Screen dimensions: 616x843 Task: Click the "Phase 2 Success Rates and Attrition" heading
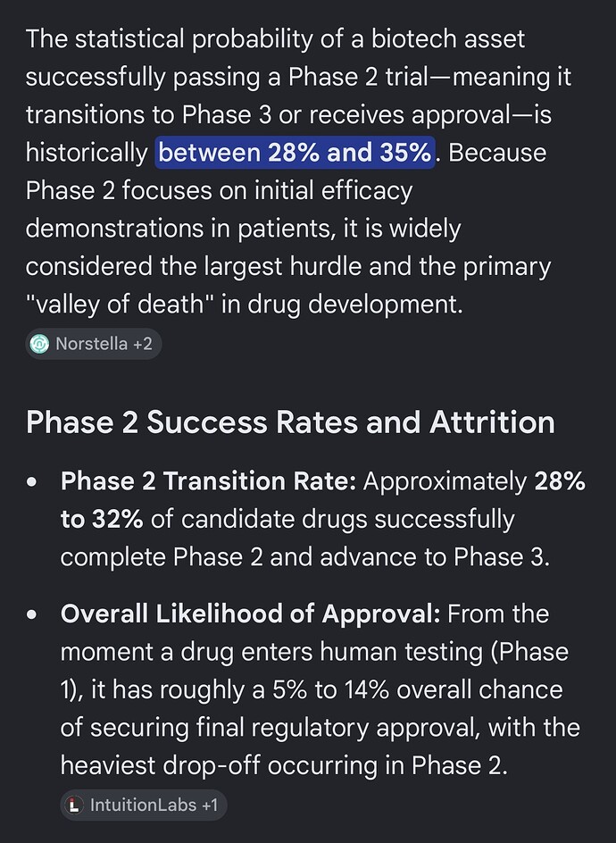click(290, 422)
